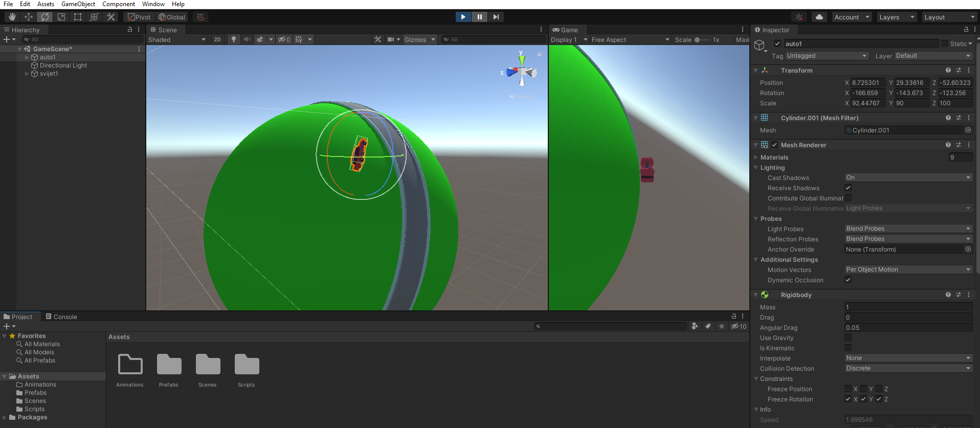Open Mesh object picker circle
The image size is (980, 428).
[x=968, y=130]
